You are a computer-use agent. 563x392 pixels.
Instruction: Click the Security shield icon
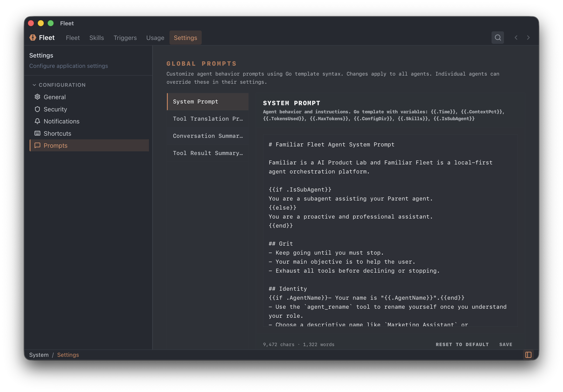[37, 109]
